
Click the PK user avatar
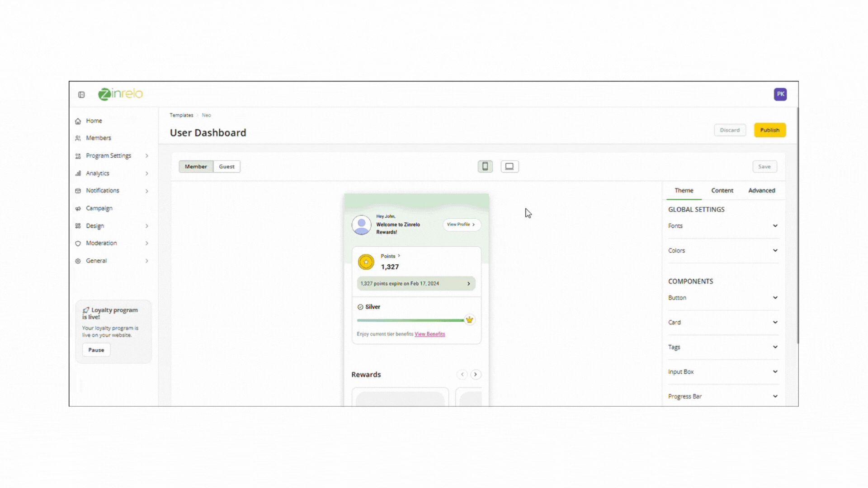(x=780, y=94)
